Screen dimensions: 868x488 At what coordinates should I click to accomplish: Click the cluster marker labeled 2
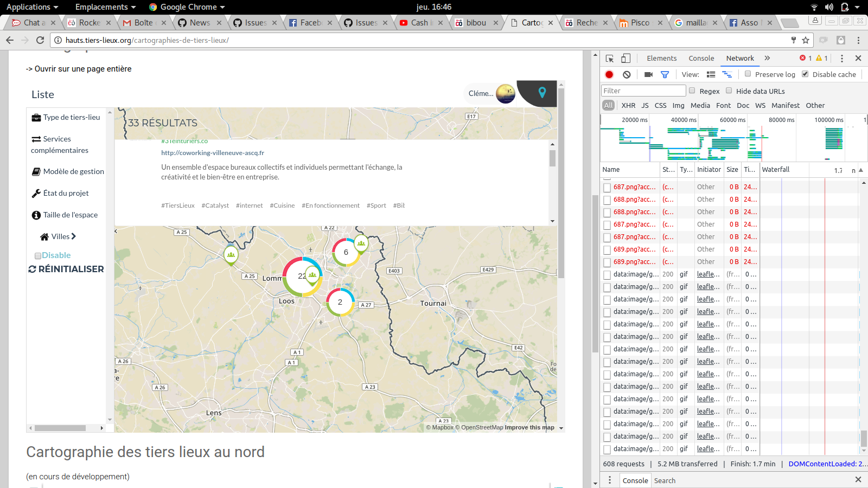tap(340, 302)
